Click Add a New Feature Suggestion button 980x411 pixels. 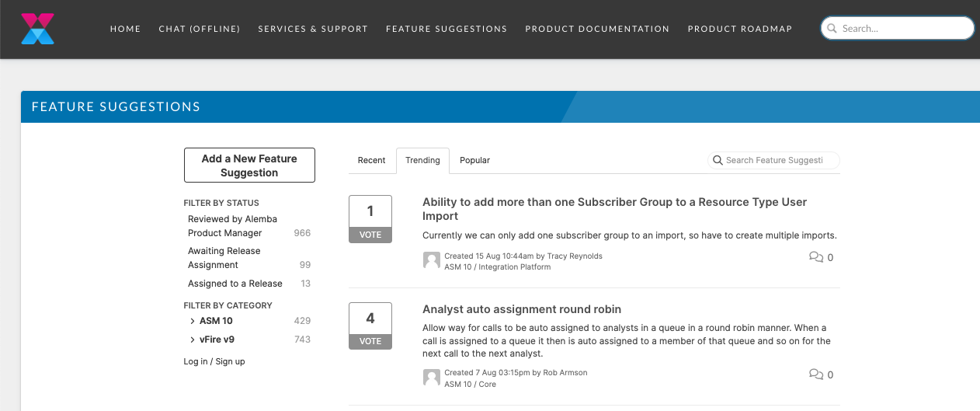click(x=249, y=165)
